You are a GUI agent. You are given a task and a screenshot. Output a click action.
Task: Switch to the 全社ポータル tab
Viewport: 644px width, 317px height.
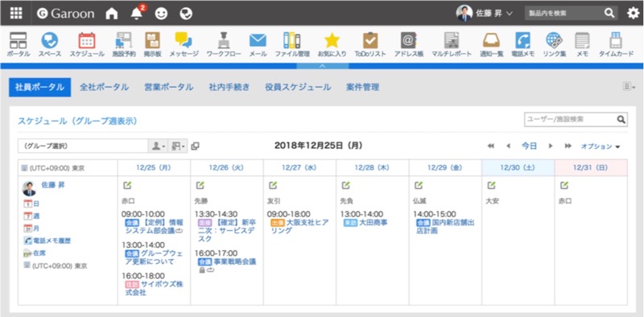coord(104,87)
